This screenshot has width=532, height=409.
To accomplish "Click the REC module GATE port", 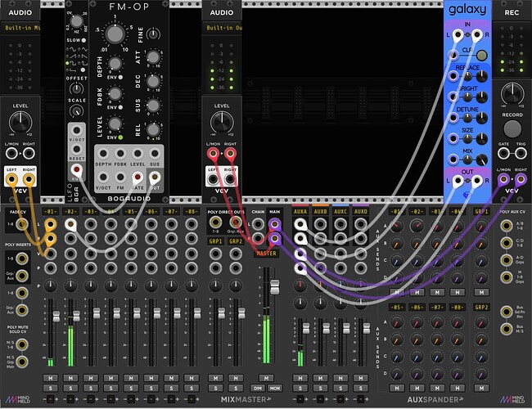I will 503,154.
